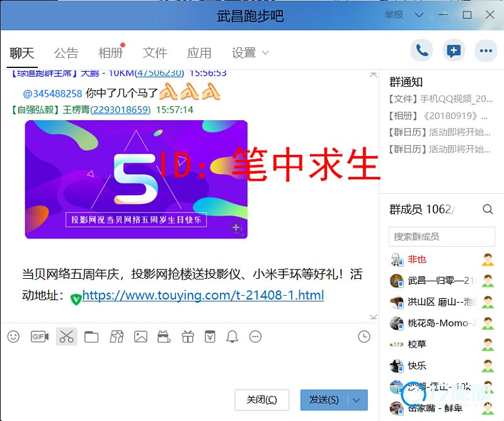Click avatar of member 校草
The width and height of the screenshot is (504, 421).
396,344
